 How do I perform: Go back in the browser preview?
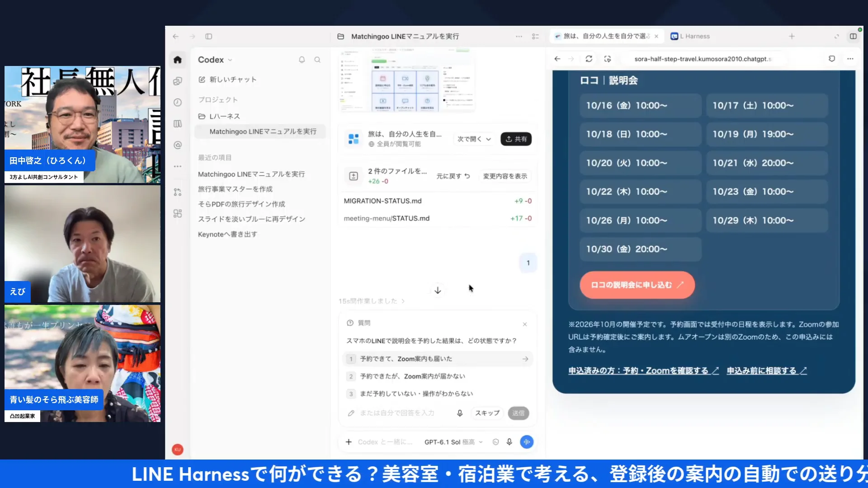[x=557, y=59]
